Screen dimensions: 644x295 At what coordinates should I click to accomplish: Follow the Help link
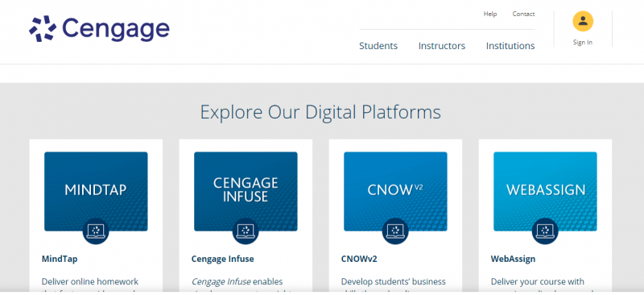point(490,14)
